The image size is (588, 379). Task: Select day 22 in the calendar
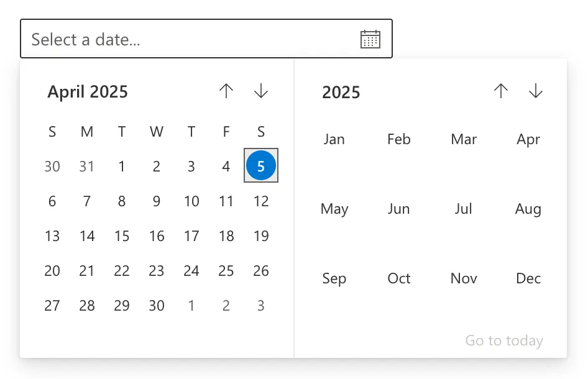[122, 271]
